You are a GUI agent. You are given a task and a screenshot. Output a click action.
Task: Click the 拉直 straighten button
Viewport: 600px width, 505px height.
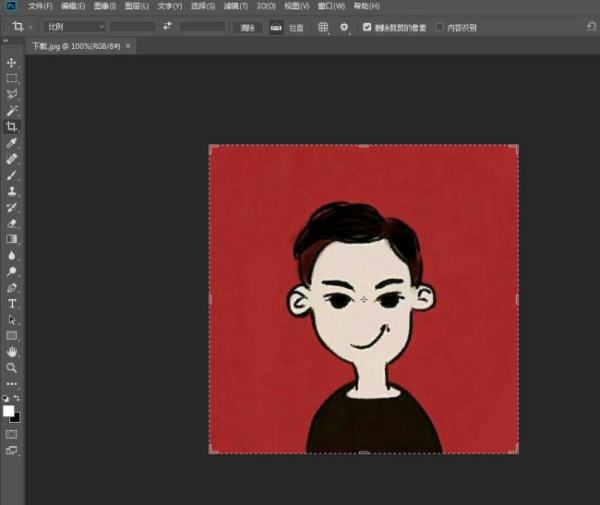(277, 27)
